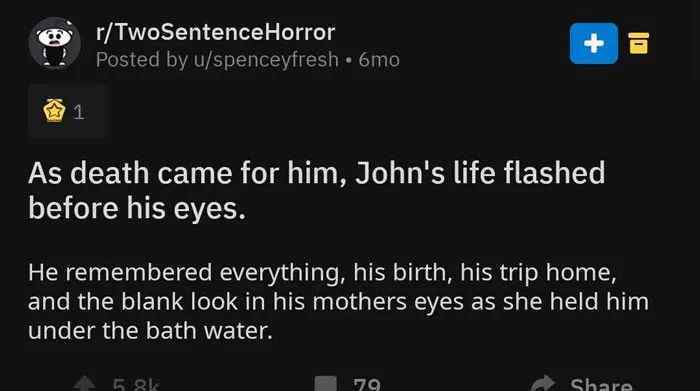Viewport: 700px width, 391px height.
Task: Tap the award count number 1
Action: point(79,112)
